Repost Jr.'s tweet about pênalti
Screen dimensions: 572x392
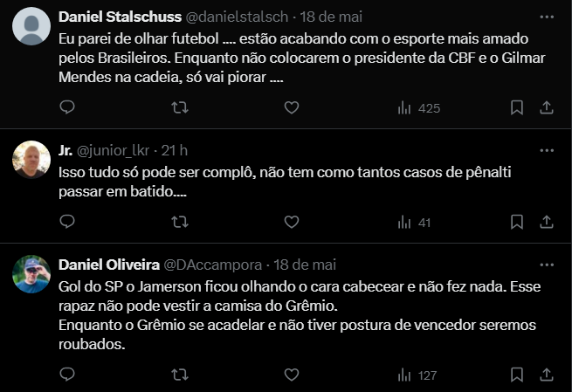179,222
